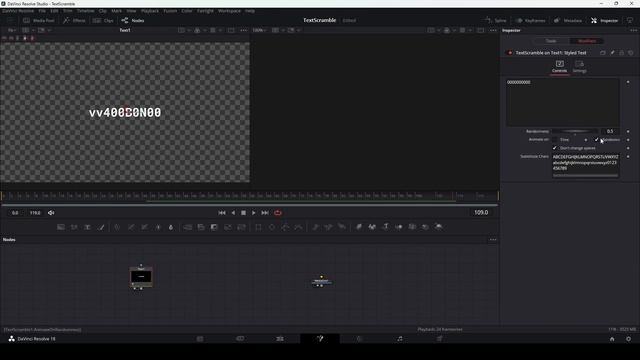Add a Blur node (droplet icon)
Screen dimensions: 640x360
[171, 227]
